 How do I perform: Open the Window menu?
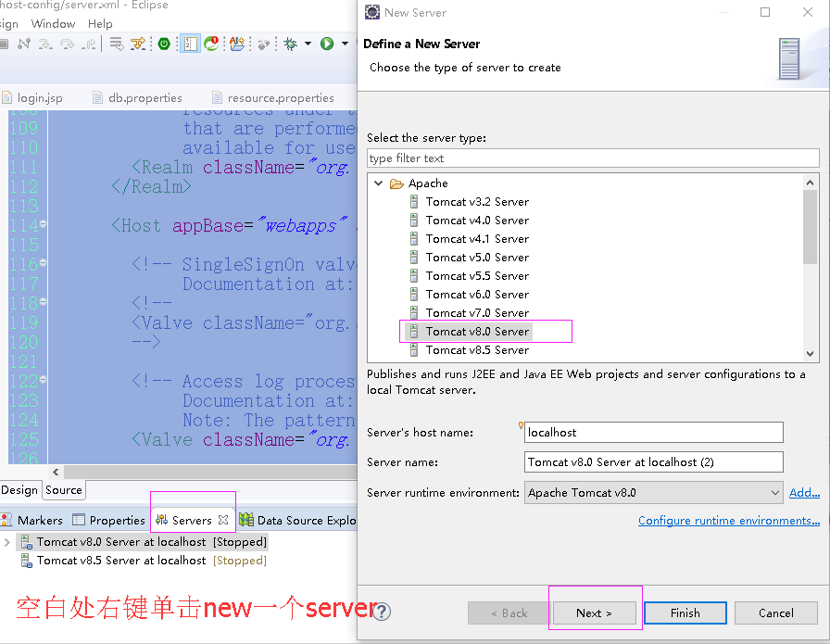[x=53, y=23]
